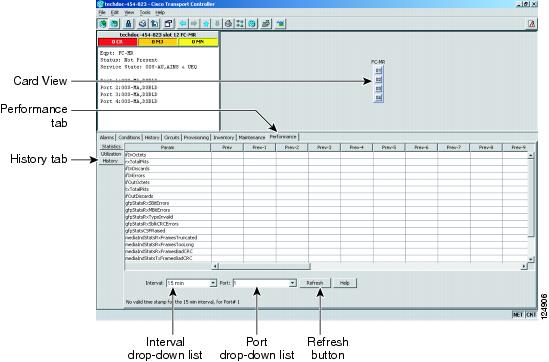This screenshot has height=362, width=549.
Task: Switch to the Provisioning tab
Action: [x=196, y=138]
